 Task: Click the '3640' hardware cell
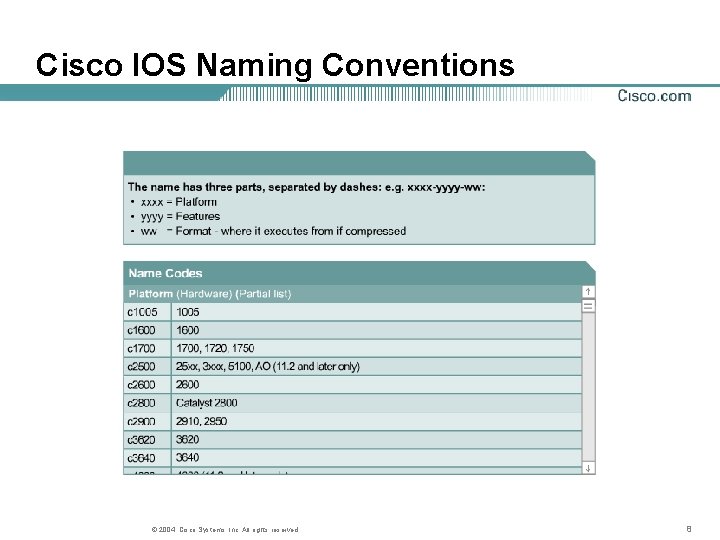pyautogui.click(x=377, y=457)
